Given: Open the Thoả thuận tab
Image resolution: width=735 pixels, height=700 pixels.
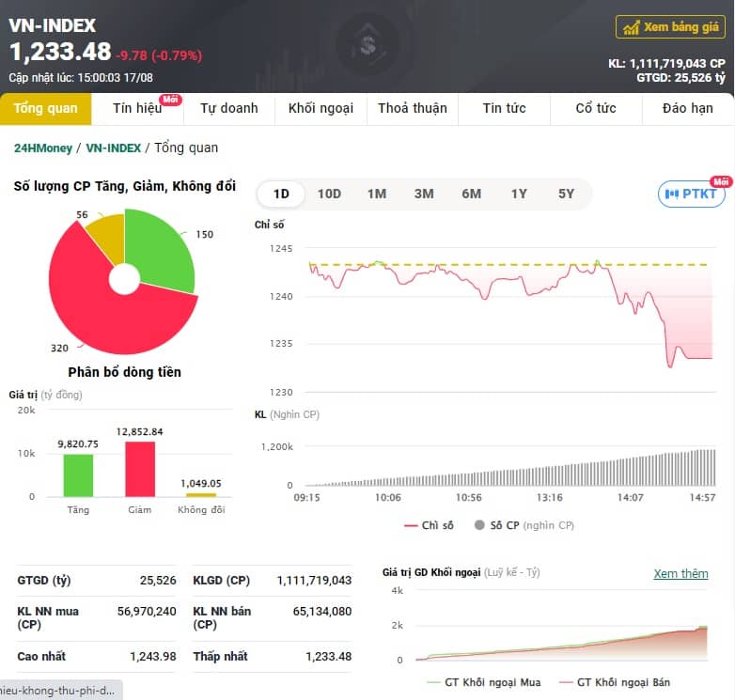Looking at the screenshot, I should 413,108.
